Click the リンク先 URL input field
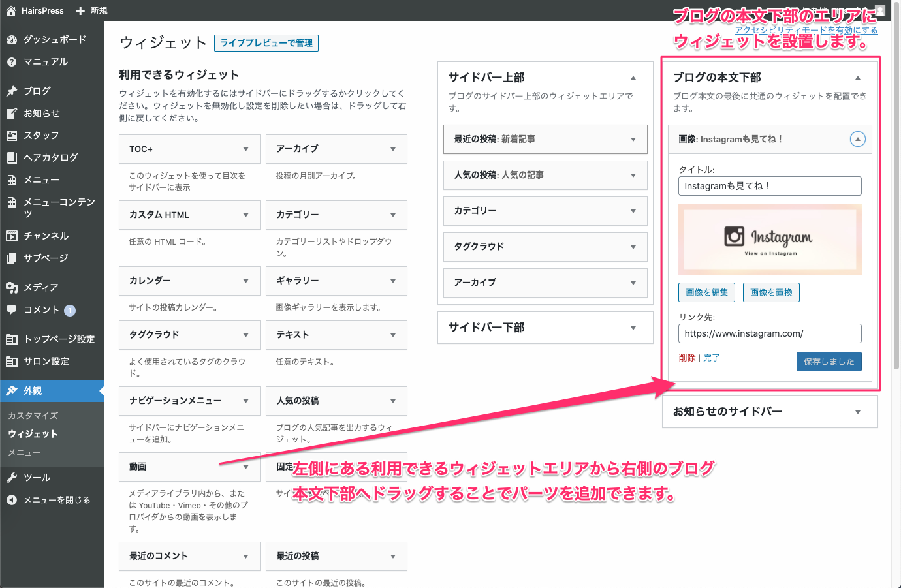This screenshot has height=588, width=901. coord(770,333)
